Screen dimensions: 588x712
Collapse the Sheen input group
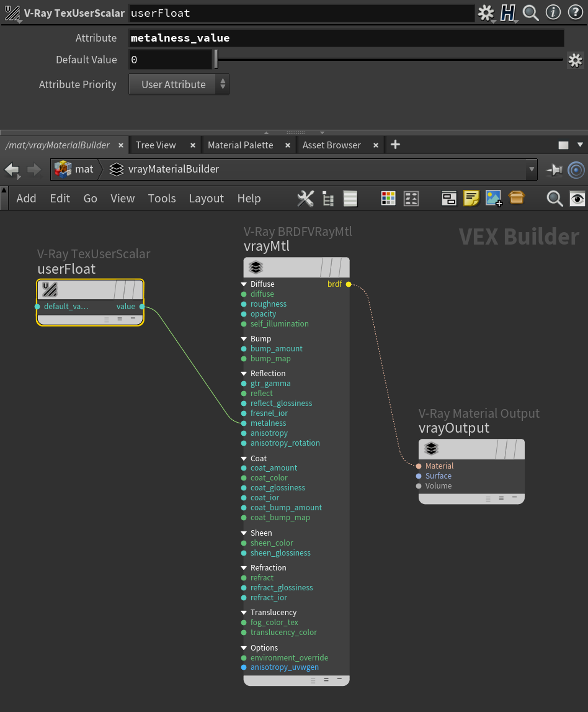point(244,534)
